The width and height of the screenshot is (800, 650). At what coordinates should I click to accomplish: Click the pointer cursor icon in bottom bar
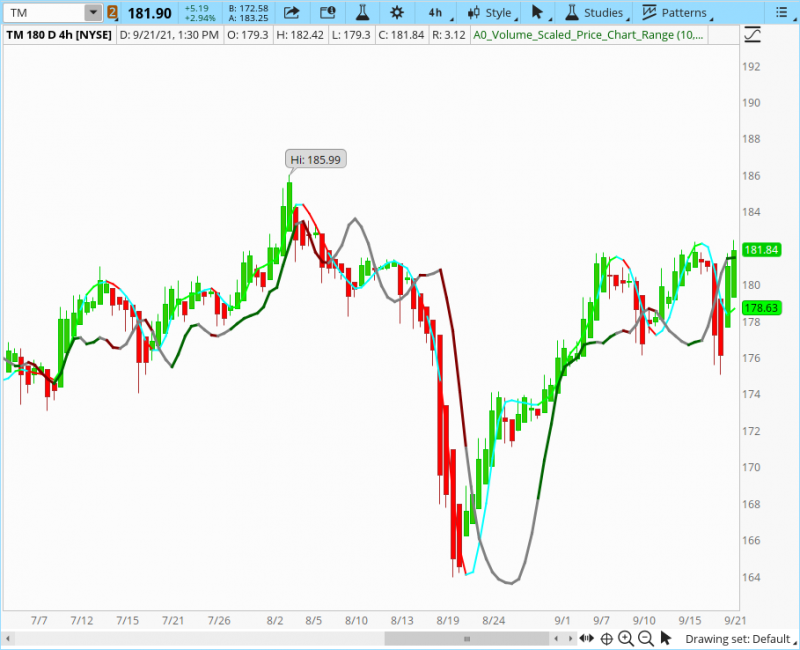pyautogui.click(x=666, y=638)
